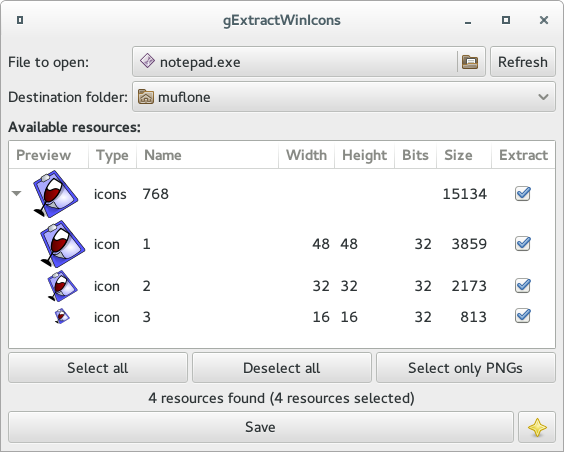
Task: Open the Destination folder dropdown
Action: click(344, 97)
